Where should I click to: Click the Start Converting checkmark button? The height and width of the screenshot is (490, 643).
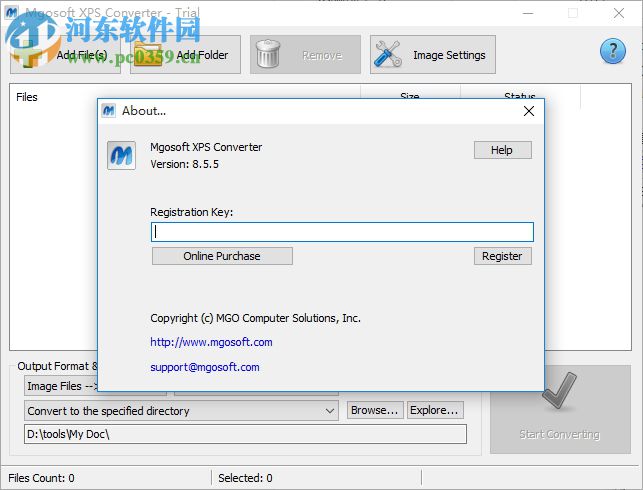pyautogui.click(x=560, y=410)
